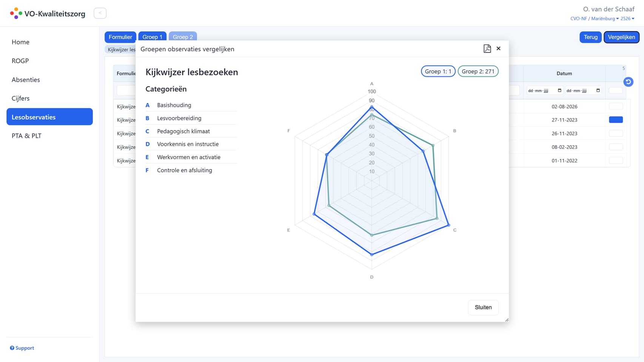Expand the CVO-NF / Mariënburg dropdown
This screenshot has height=362, width=644.
point(595,18)
